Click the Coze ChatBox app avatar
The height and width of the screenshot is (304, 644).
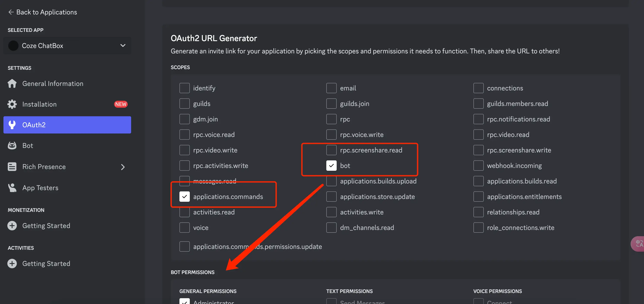pos(13,46)
